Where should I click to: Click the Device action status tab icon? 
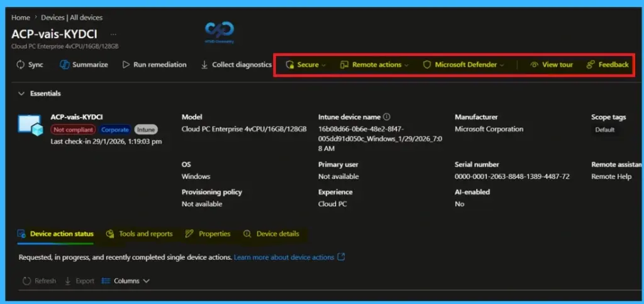[21, 234]
